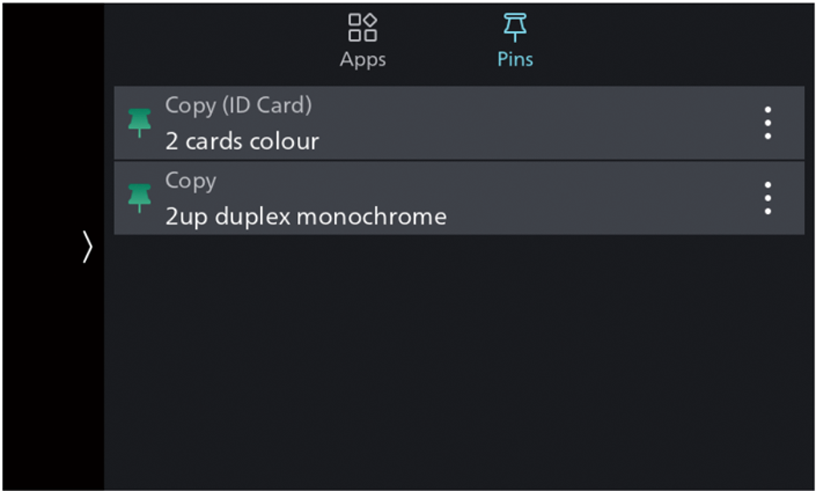Click the word "colour" in first pin
The width and height of the screenshot is (816, 491).
286,141
